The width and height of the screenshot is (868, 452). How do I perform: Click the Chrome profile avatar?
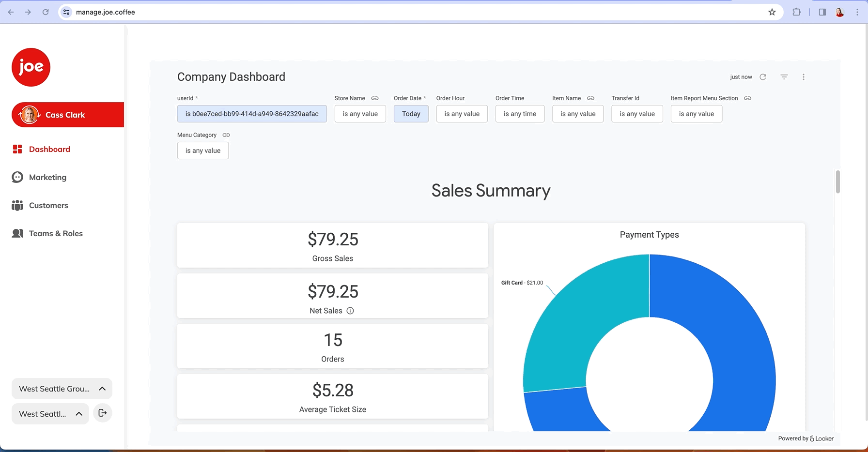coord(840,12)
